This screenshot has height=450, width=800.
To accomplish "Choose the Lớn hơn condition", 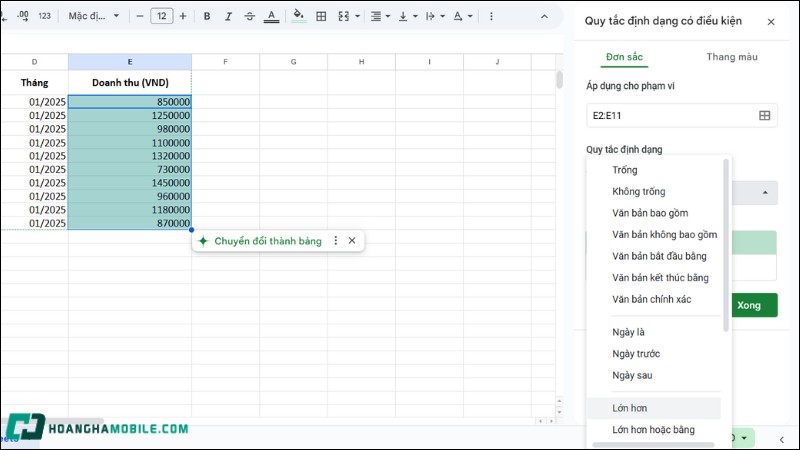I will click(654, 408).
